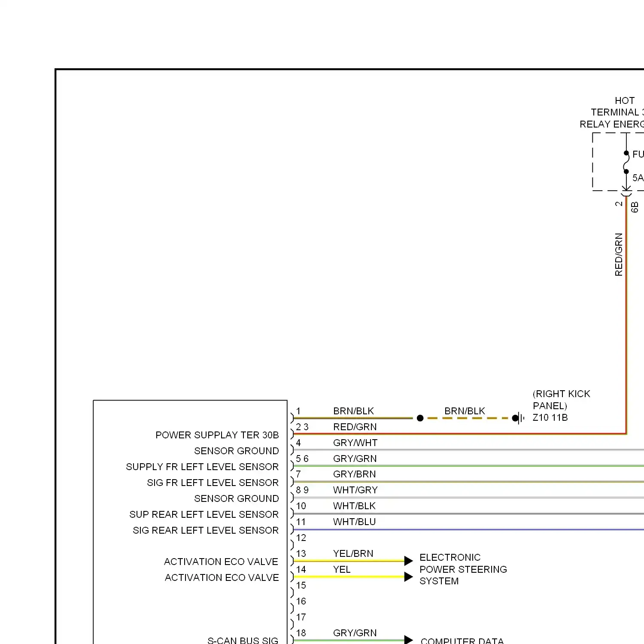Click the WHT/GRY wire label
Screen dimensions: 644x644
coord(355,490)
